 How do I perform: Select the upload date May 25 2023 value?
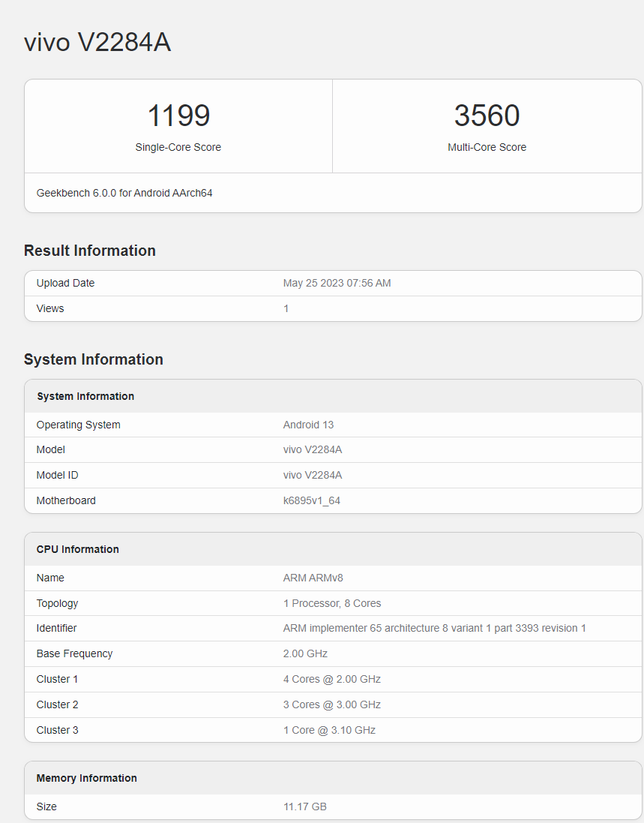pyautogui.click(x=337, y=283)
